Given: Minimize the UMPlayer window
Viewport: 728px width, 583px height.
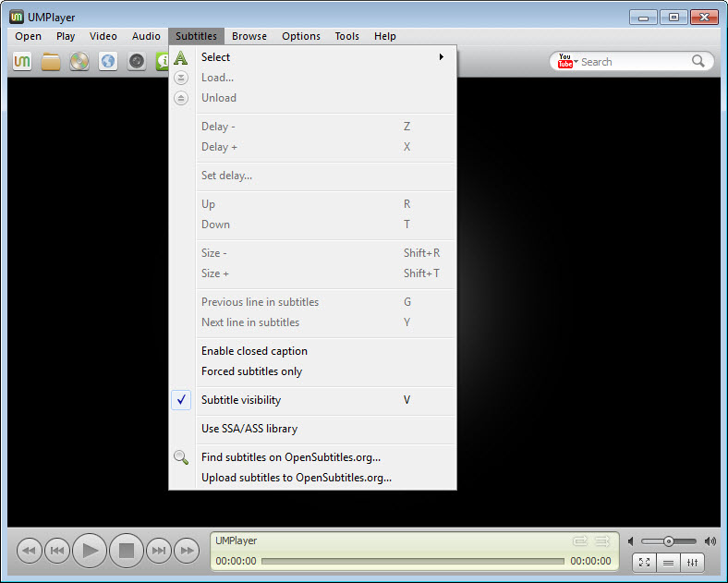Looking at the screenshot, I should pos(643,18).
